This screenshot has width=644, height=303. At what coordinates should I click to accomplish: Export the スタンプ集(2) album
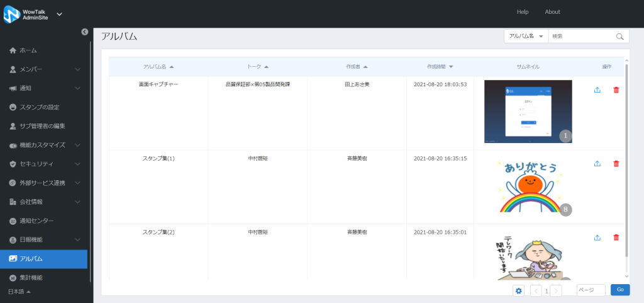[x=597, y=237]
